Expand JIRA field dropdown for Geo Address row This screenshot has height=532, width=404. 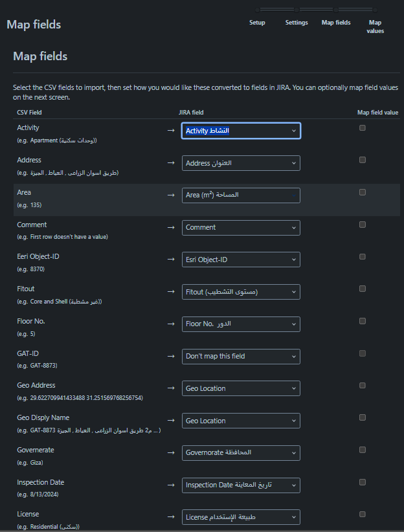(x=241, y=388)
